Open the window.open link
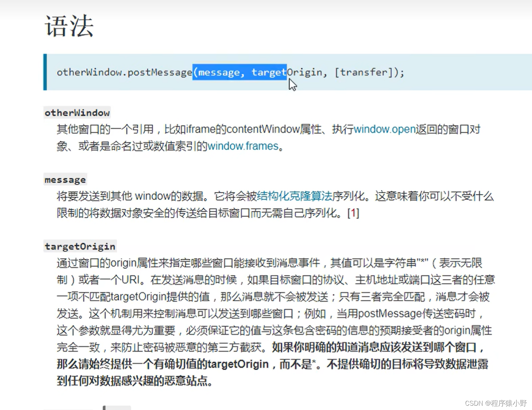532x410 pixels. pyautogui.click(x=384, y=129)
